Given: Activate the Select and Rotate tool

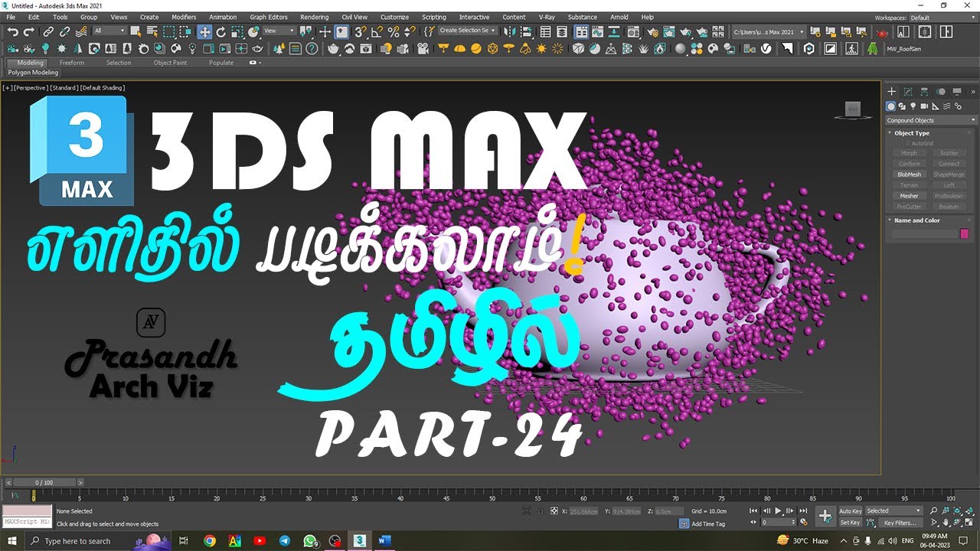Looking at the screenshot, I should pos(220,31).
